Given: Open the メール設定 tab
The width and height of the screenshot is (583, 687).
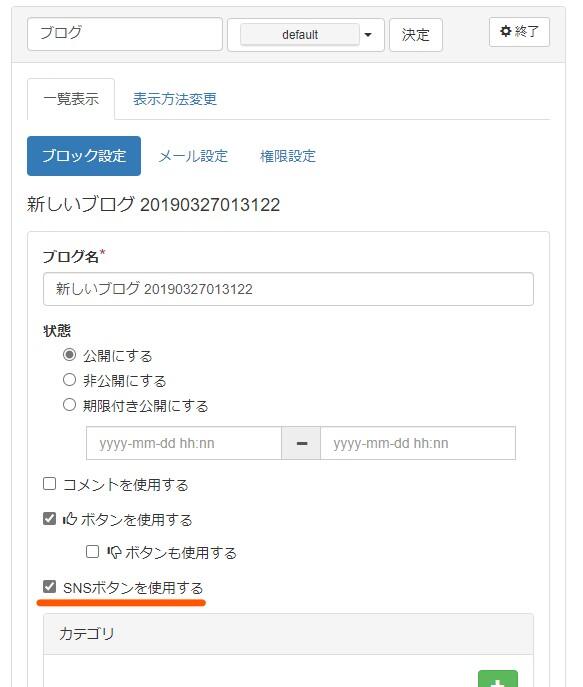Looking at the screenshot, I should tap(193, 156).
